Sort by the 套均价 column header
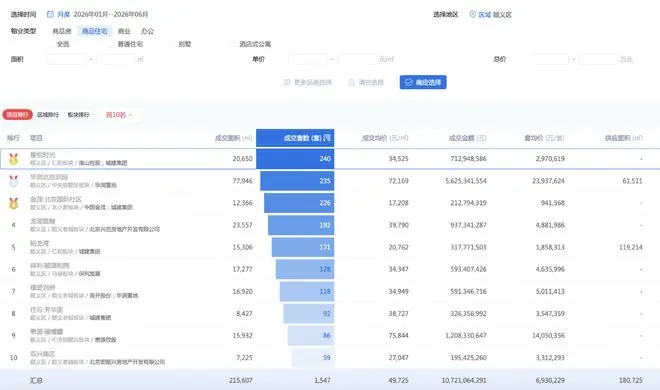Image resolution: width=660 pixels, height=390 pixels. point(544,138)
